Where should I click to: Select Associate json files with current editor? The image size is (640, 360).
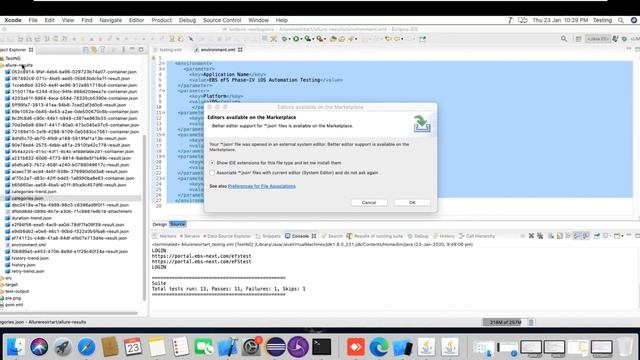(x=212, y=173)
